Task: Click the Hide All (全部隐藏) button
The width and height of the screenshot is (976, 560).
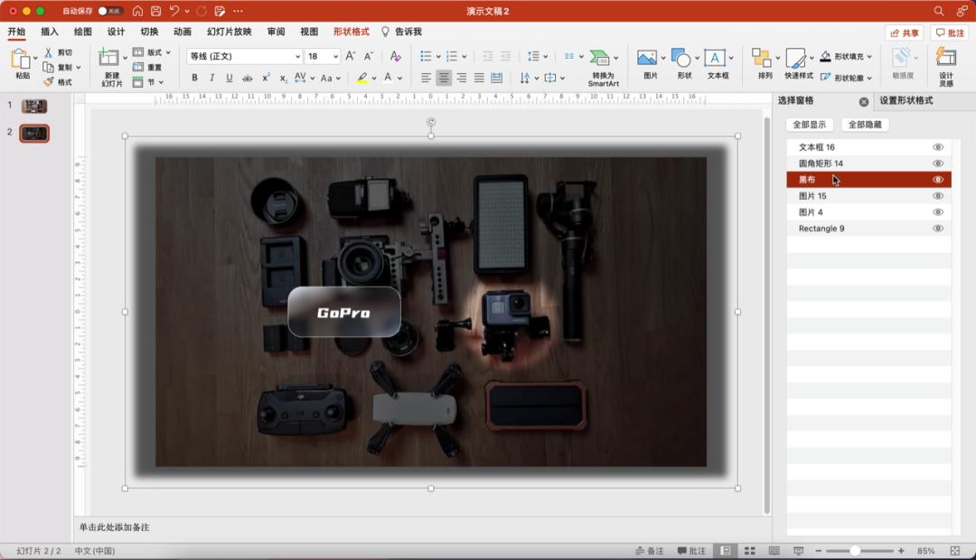Action: click(865, 125)
